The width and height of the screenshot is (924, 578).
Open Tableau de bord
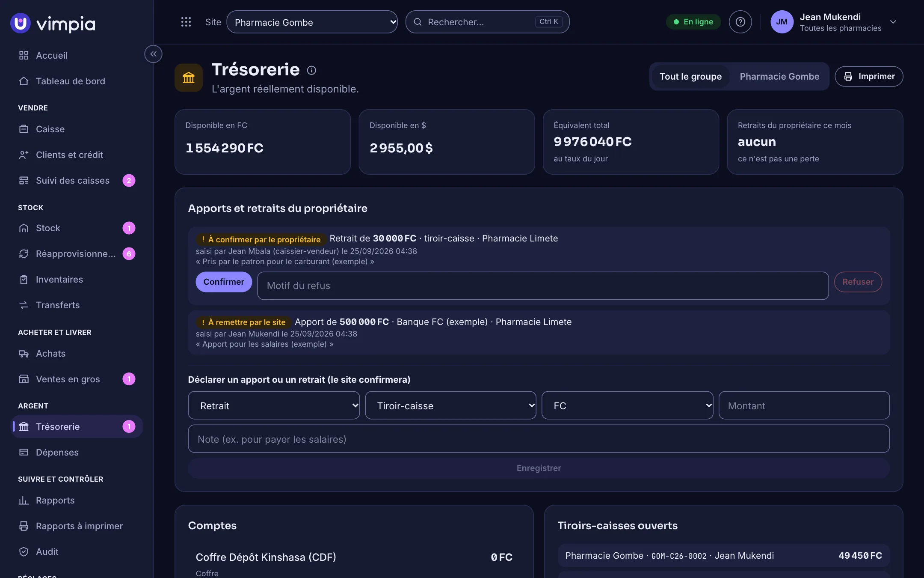76,81
